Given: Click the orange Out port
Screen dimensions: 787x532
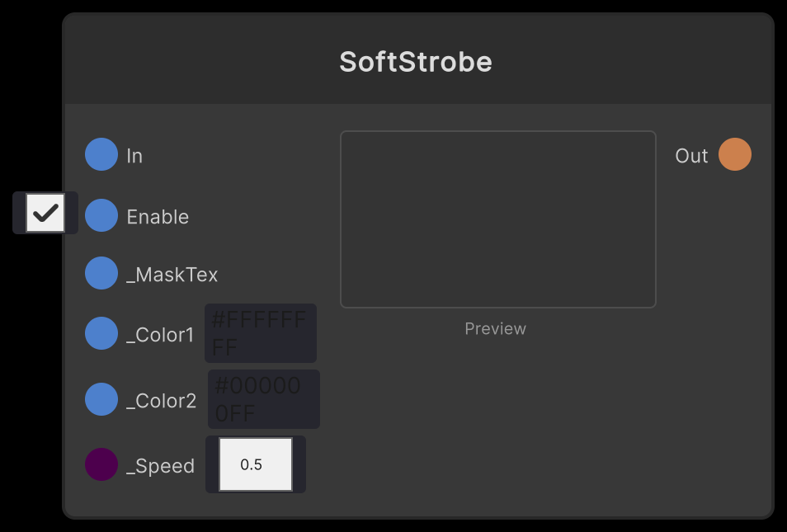Looking at the screenshot, I should coord(737,154).
